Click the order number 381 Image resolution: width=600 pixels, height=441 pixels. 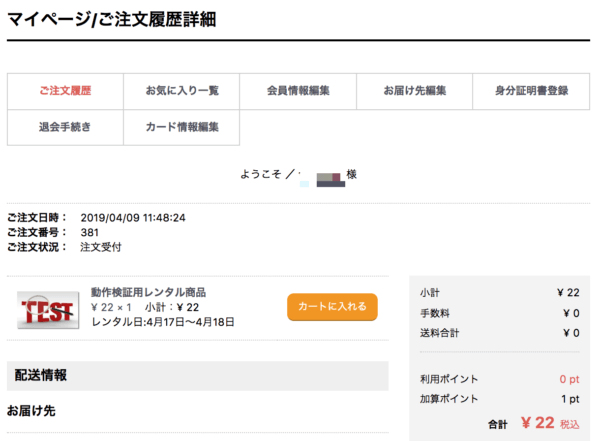(90, 233)
